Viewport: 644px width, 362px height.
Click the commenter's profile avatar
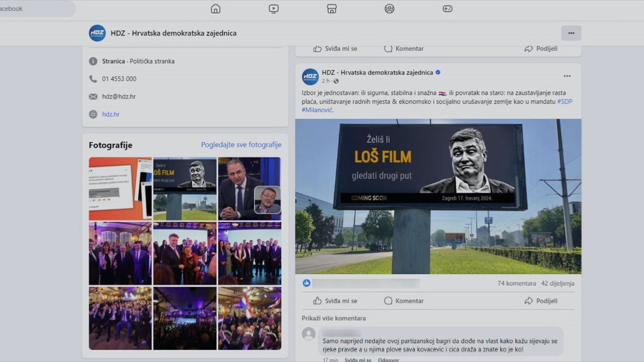click(309, 334)
